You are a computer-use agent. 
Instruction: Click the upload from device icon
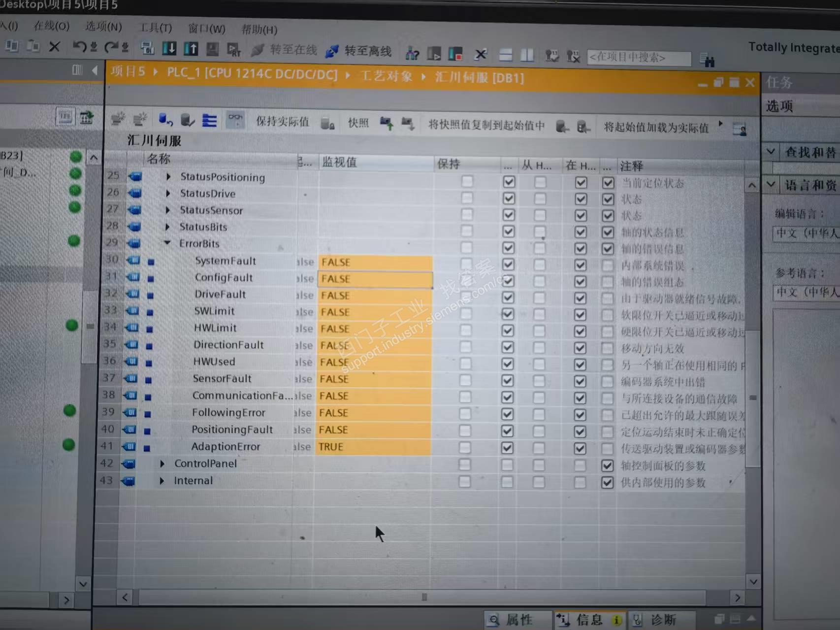[x=191, y=48]
